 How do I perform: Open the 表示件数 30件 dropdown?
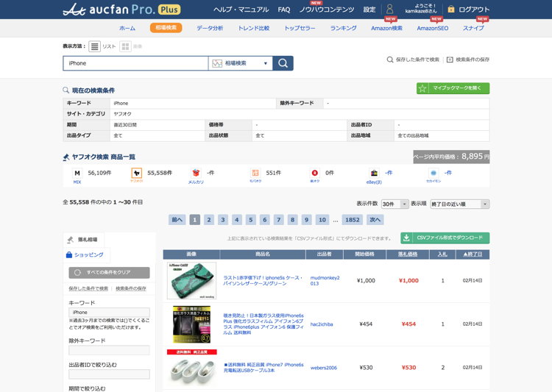[394, 204]
